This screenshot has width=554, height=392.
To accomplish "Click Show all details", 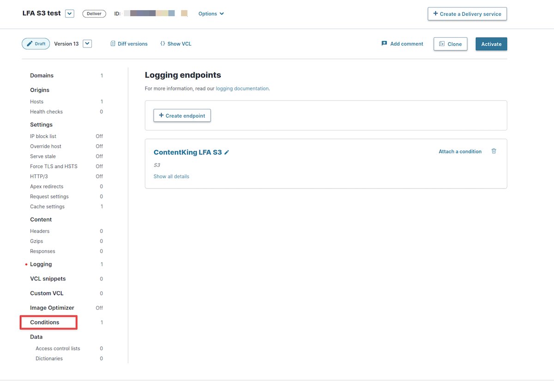I will (x=171, y=176).
